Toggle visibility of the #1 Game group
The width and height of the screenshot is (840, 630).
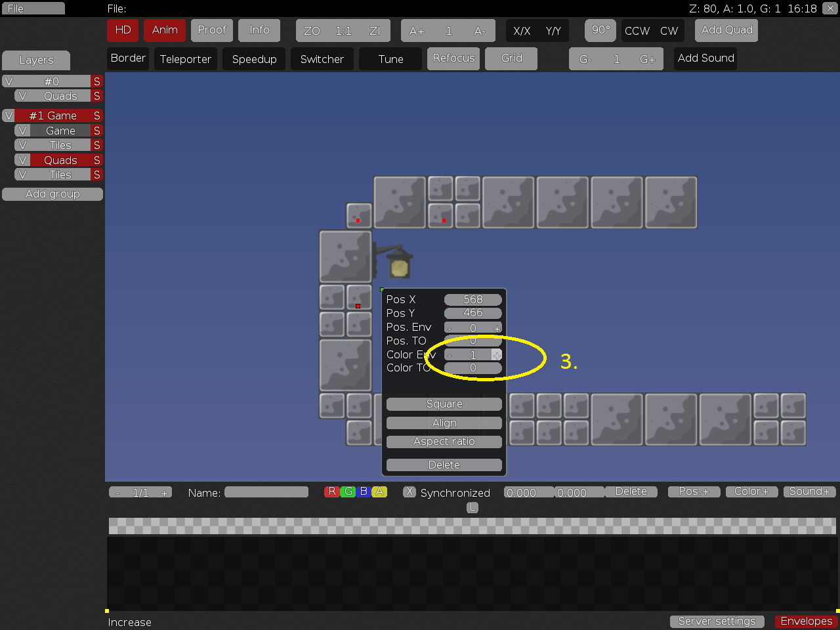point(9,115)
